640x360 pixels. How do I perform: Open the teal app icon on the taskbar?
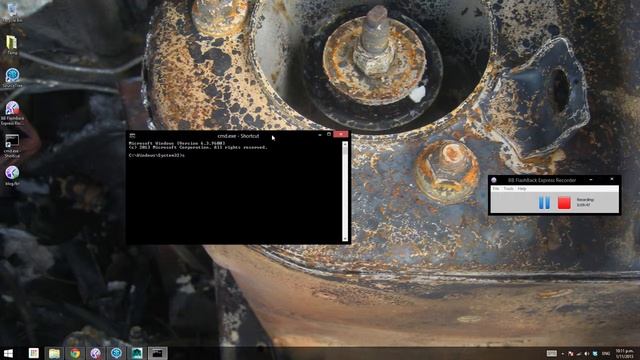coord(137,353)
